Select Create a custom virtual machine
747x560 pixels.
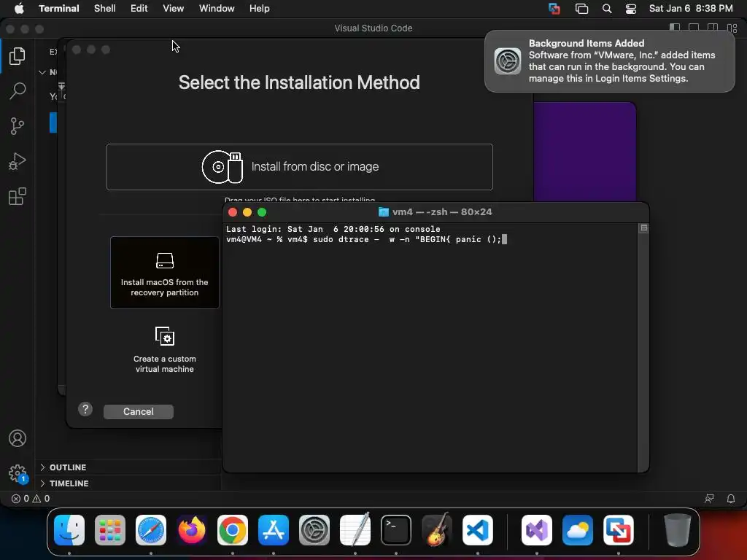tap(165, 349)
